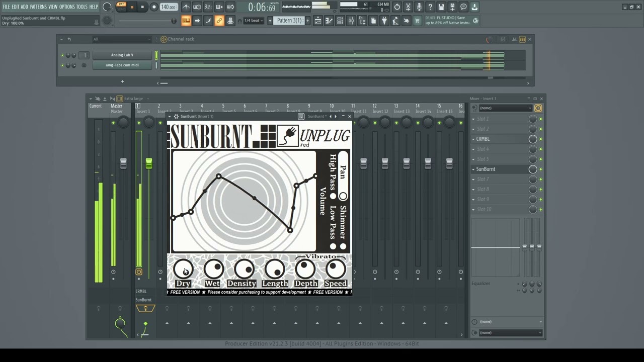Click the undo history icon
The image size is (644, 362).
[397, 7]
